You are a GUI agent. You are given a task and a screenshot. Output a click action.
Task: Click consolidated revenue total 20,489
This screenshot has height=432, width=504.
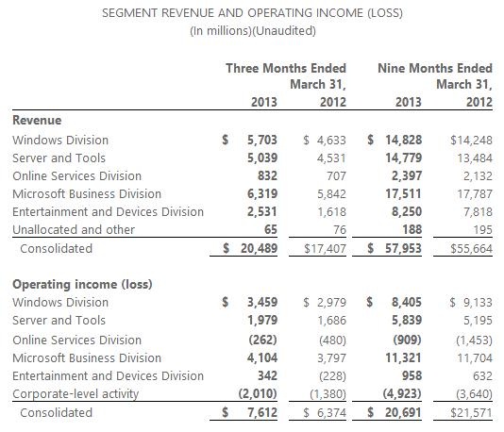click(259, 249)
